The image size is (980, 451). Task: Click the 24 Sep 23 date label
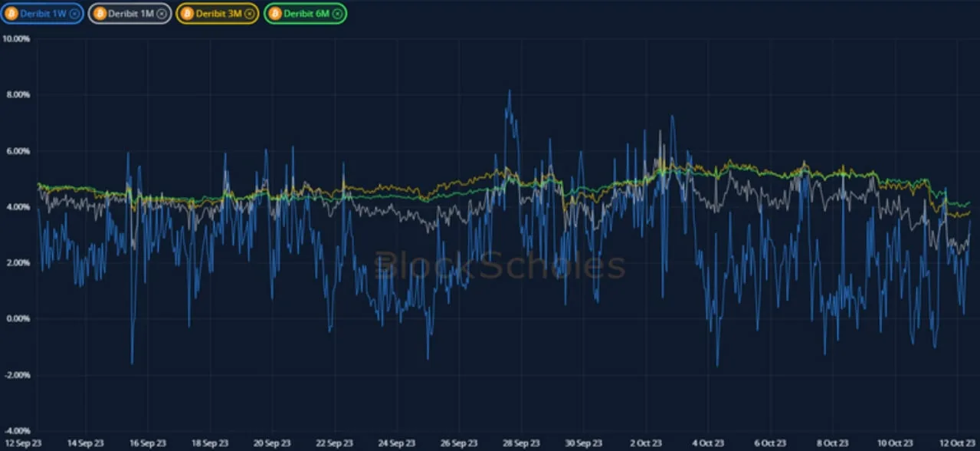(396, 443)
